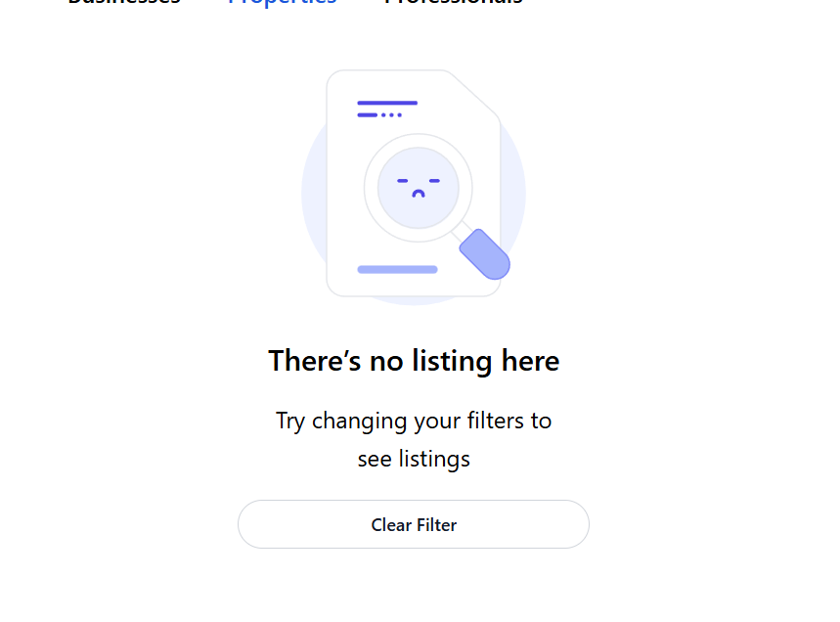Click the "Try changing your filters to" text

point(414,421)
